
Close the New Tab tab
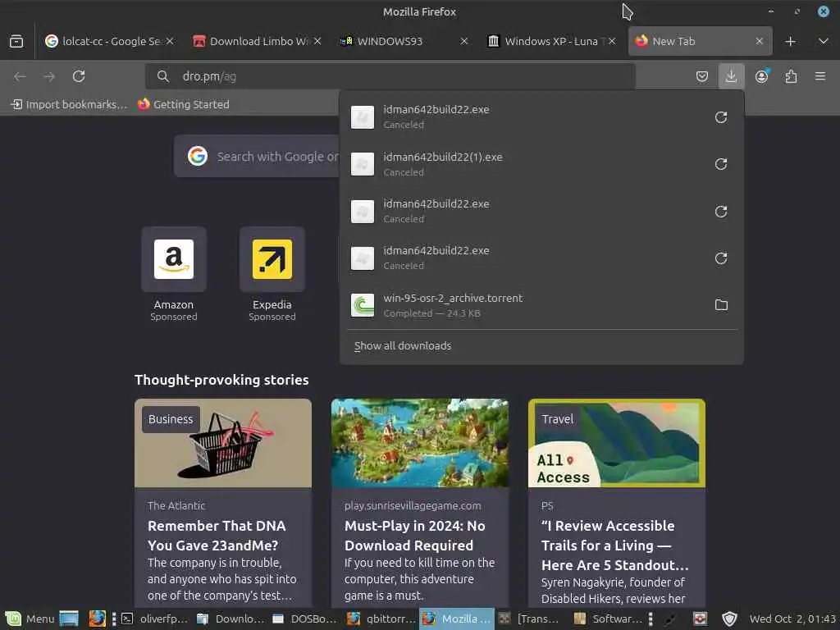(759, 41)
